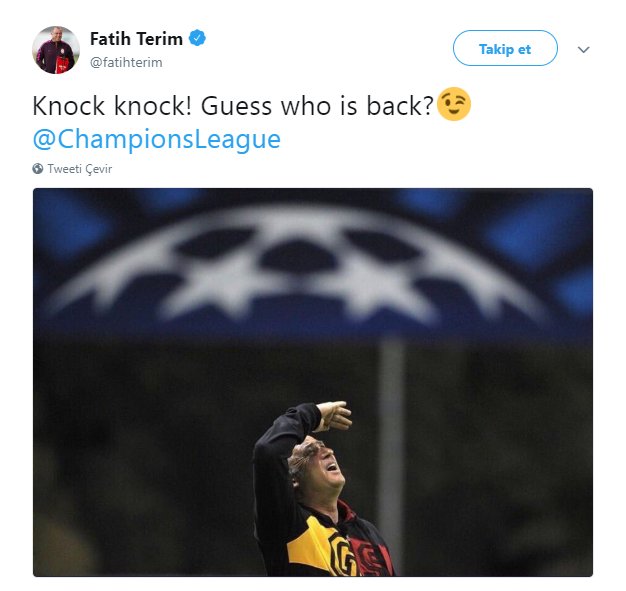This screenshot has width=626, height=591.
Task: Click the globe icon beside Tweeti Çevir
Action: (x=38, y=169)
